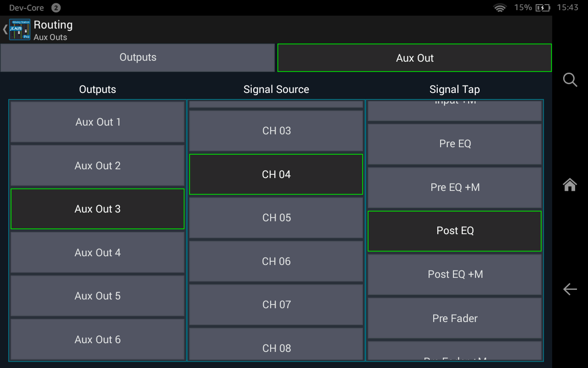Pick CH 07 as signal source

pos(276,305)
